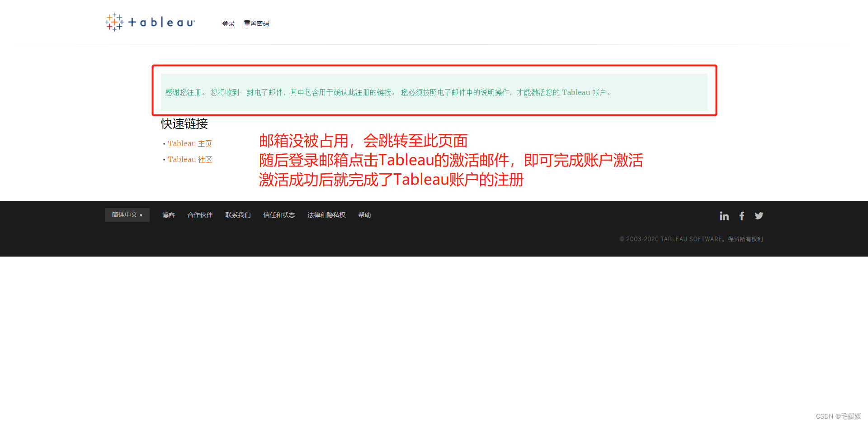Open the LinkedIn icon in the footer
The height and width of the screenshot is (424, 868).
coord(724,216)
